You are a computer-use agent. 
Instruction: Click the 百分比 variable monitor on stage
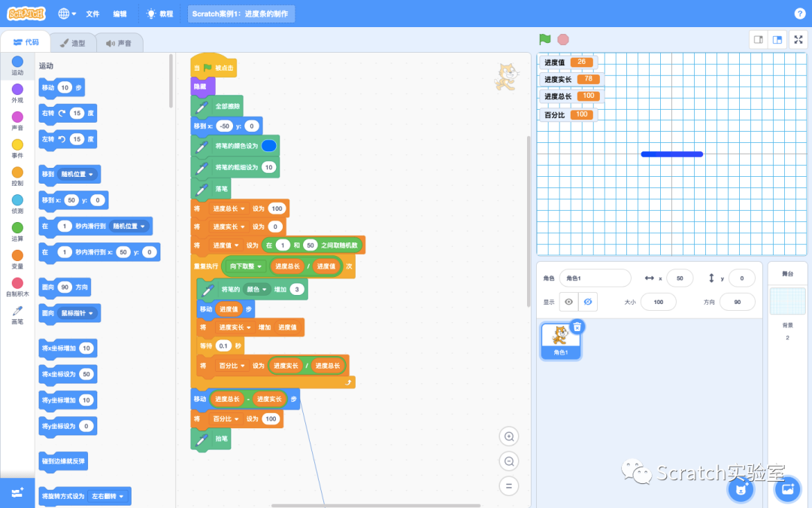pyautogui.click(x=568, y=115)
